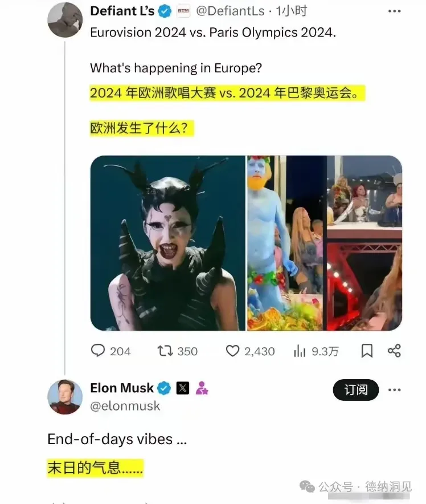The height and width of the screenshot is (504, 426).
Task: Open the three-dot menu on Elon Musk's reply
Action: pyautogui.click(x=394, y=390)
